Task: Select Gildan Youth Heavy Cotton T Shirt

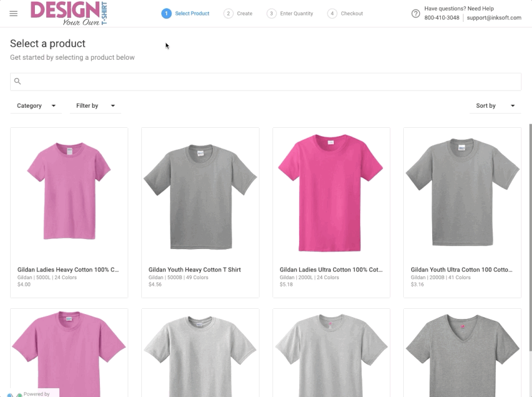Action: pyautogui.click(x=200, y=194)
